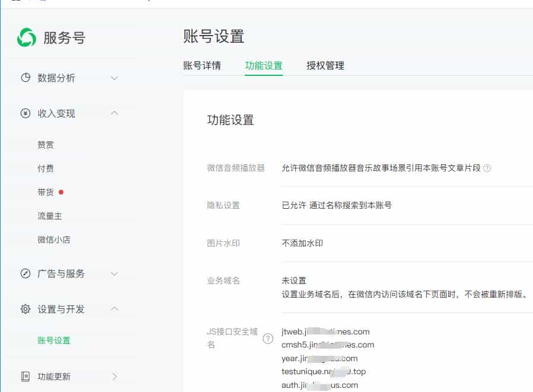Click the 广告与服务 compass icon
The image size is (533, 392).
[25, 273]
